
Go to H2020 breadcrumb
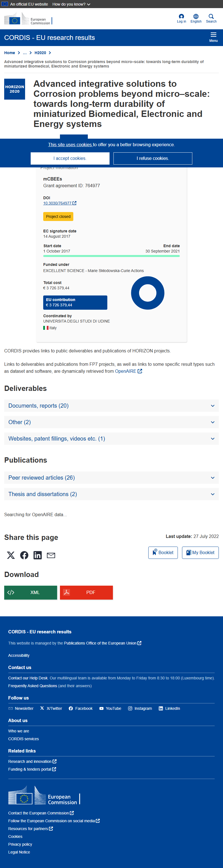40,53
